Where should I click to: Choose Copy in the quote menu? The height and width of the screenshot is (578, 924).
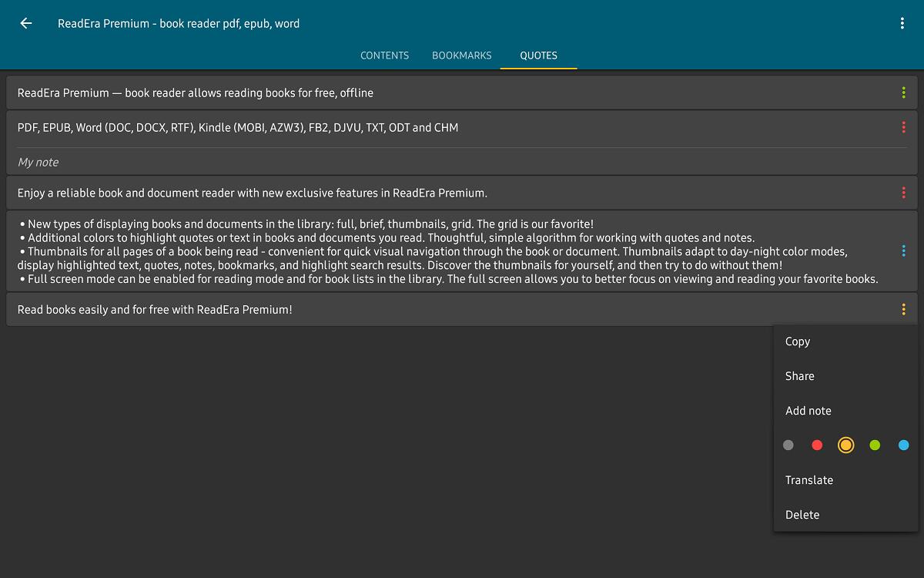tap(845, 341)
